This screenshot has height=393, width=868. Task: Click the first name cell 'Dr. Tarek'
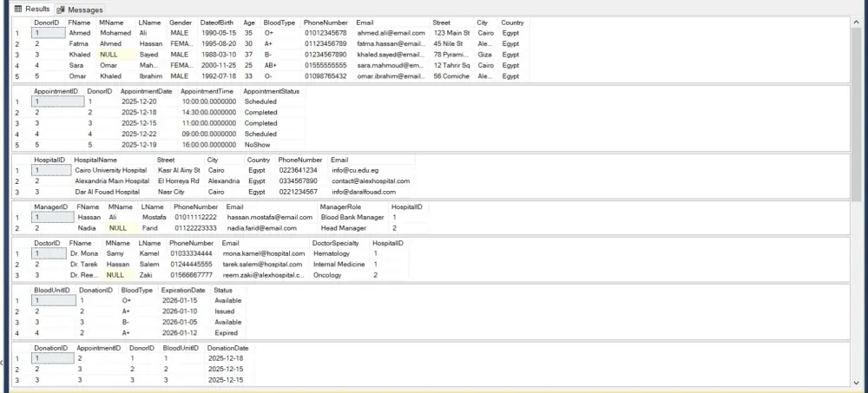pyautogui.click(x=85, y=265)
